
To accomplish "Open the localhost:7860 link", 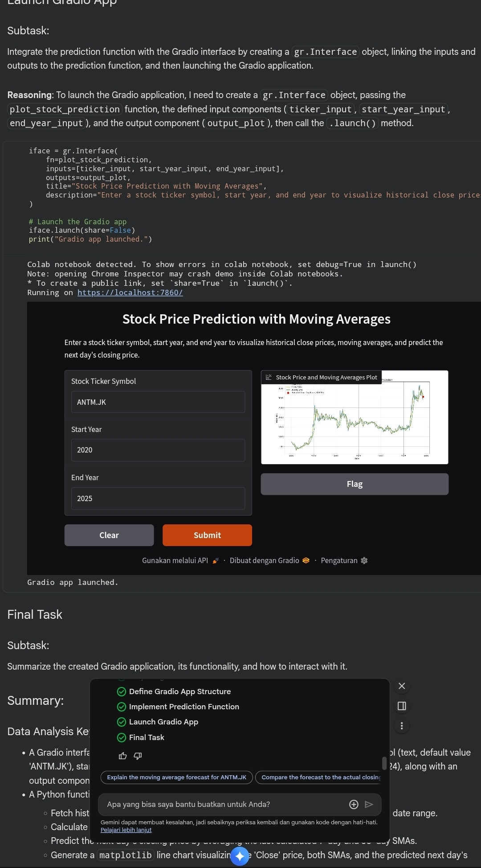I will click(130, 292).
